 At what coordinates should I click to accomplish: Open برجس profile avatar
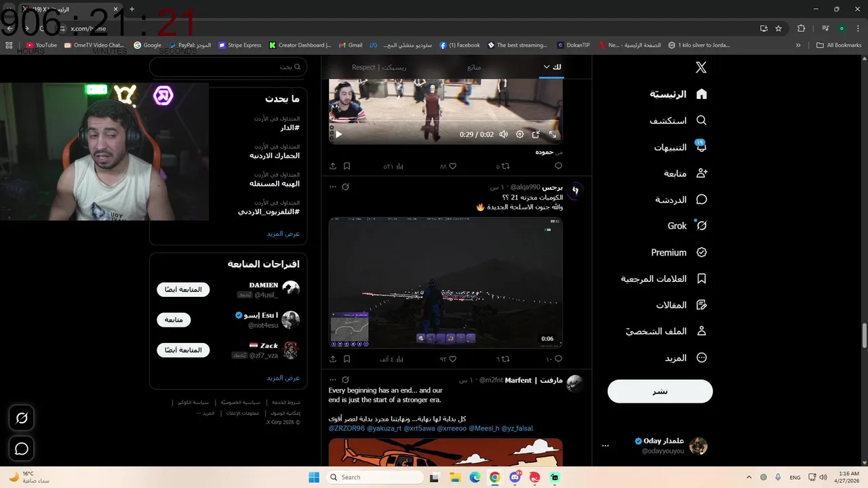574,190
